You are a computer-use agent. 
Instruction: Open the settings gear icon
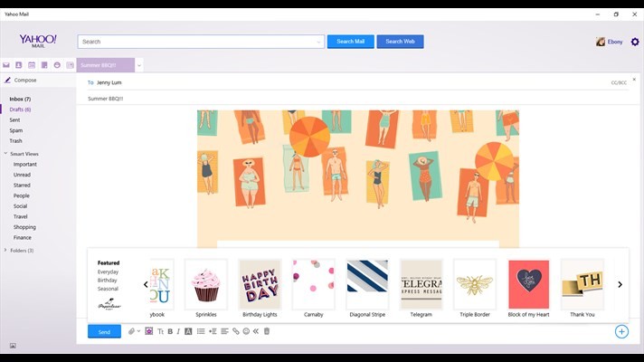coord(634,42)
